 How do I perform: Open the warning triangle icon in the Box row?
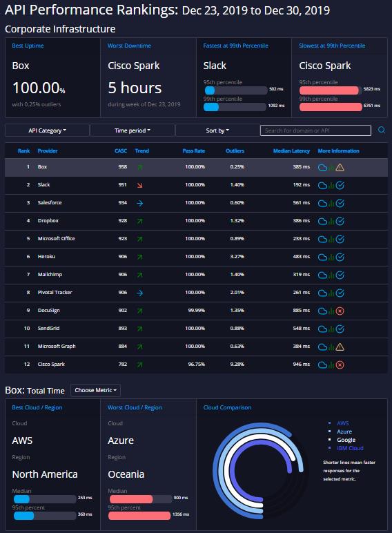[x=340, y=167]
